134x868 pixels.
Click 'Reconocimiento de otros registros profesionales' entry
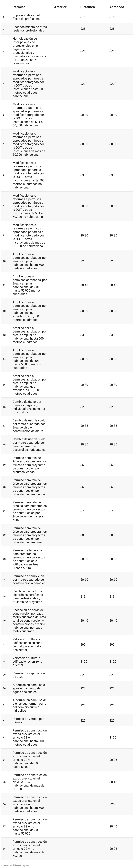30,29
